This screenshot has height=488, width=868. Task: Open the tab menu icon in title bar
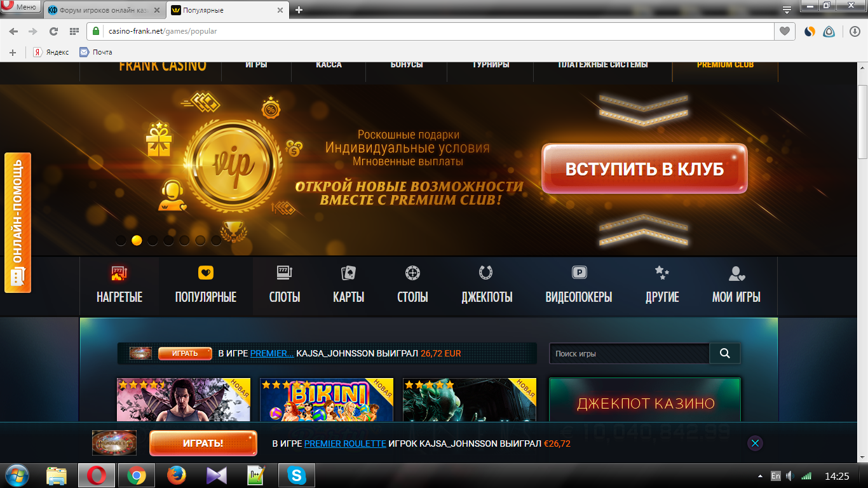[787, 10]
